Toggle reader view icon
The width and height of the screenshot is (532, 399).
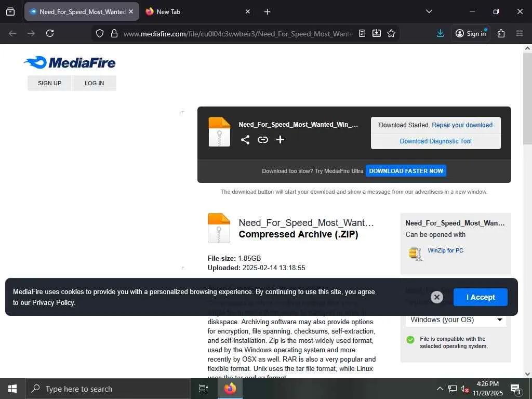click(x=362, y=33)
